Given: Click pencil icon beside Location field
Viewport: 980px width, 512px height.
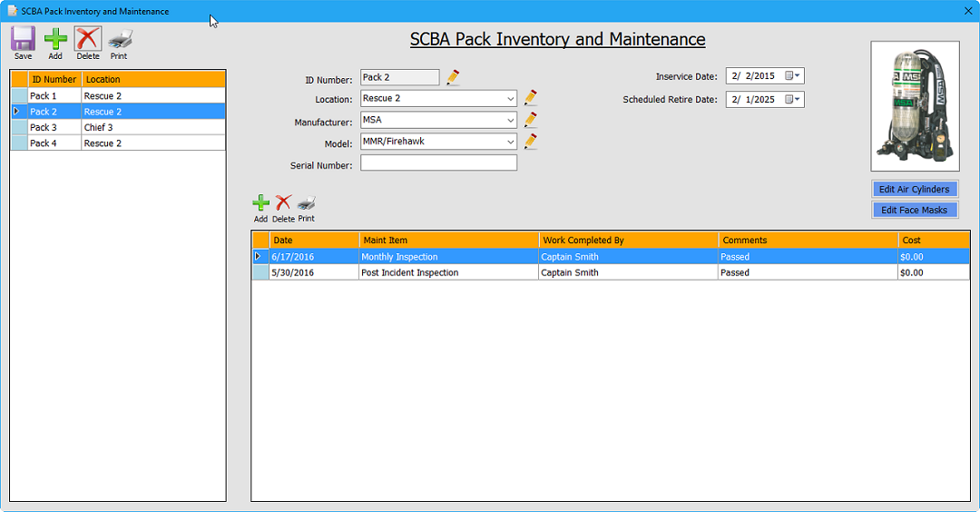Looking at the screenshot, I should point(531,98).
